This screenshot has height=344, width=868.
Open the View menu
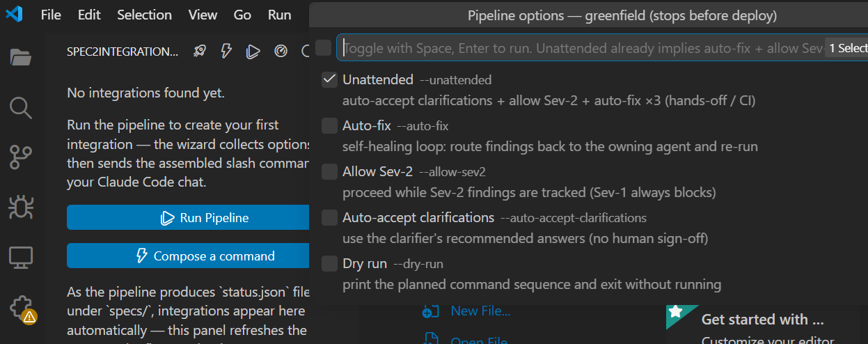203,15
